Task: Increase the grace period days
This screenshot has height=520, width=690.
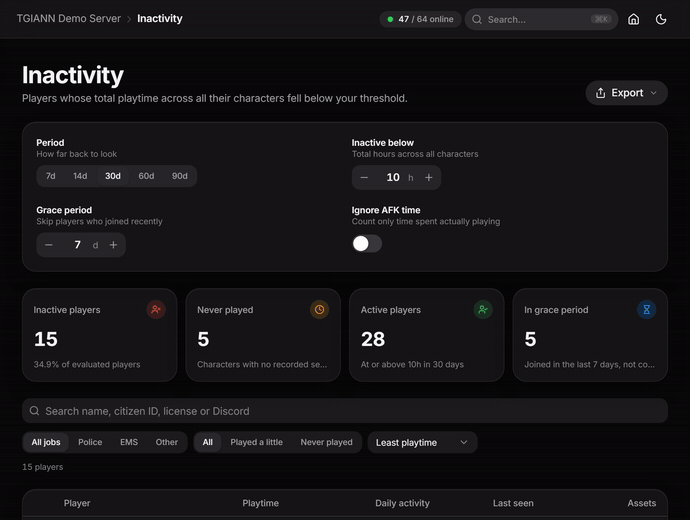Action: pyautogui.click(x=113, y=245)
